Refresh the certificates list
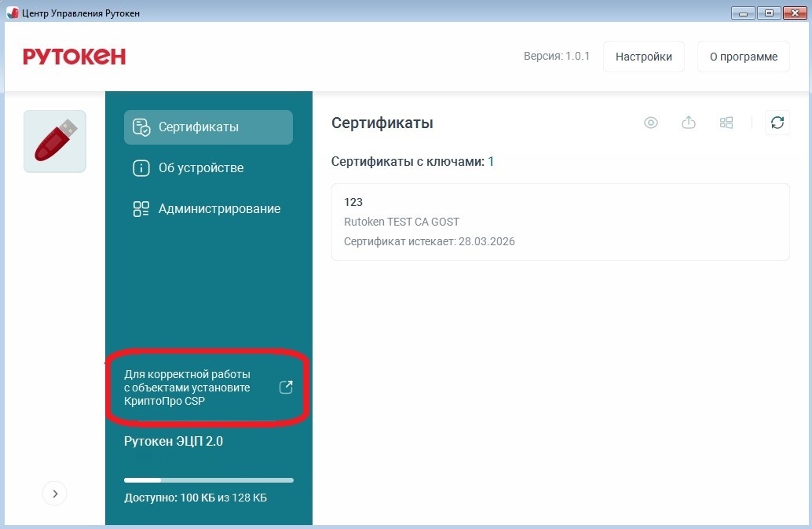 pyautogui.click(x=777, y=123)
